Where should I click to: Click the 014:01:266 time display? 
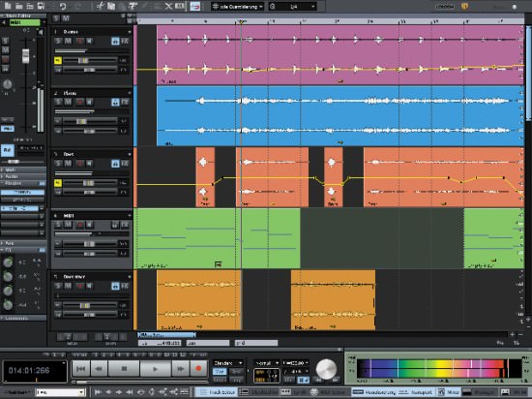pos(34,371)
